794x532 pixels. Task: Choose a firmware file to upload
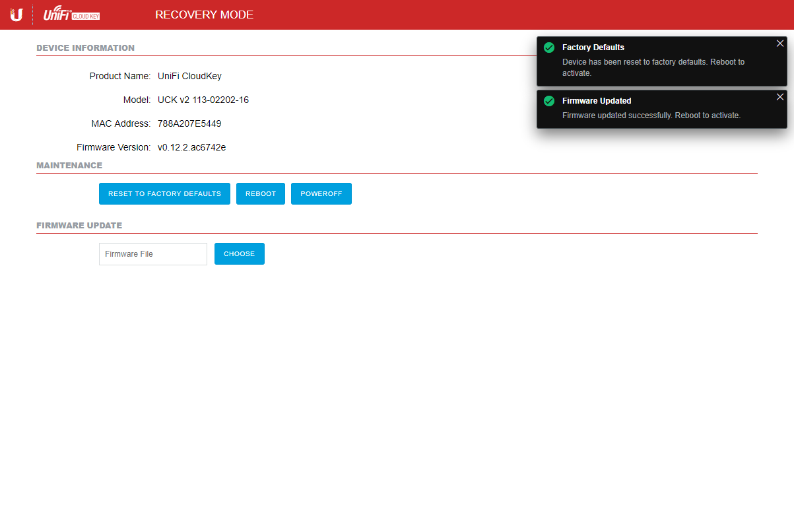pyautogui.click(x=239, y=254)
